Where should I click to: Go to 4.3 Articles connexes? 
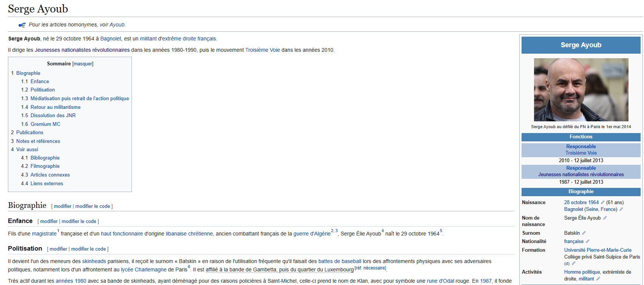50,175
